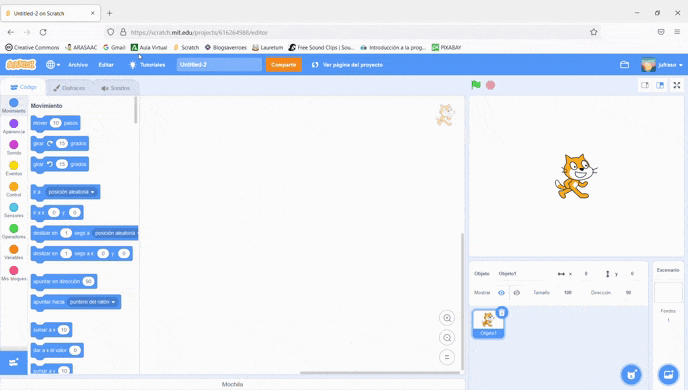The image size is (688, 390).
Task: Click the add extension button
Action: tap(14, 362)
